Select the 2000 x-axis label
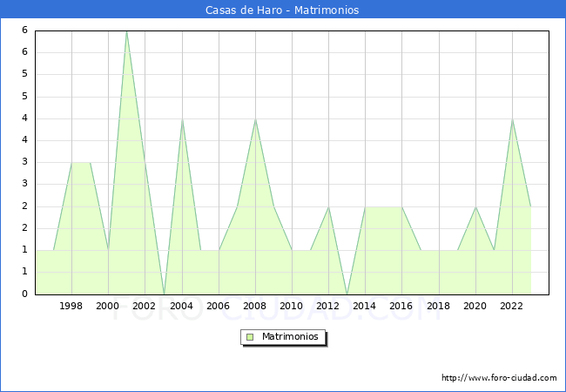The image size is (566, 392). [108, 306]
